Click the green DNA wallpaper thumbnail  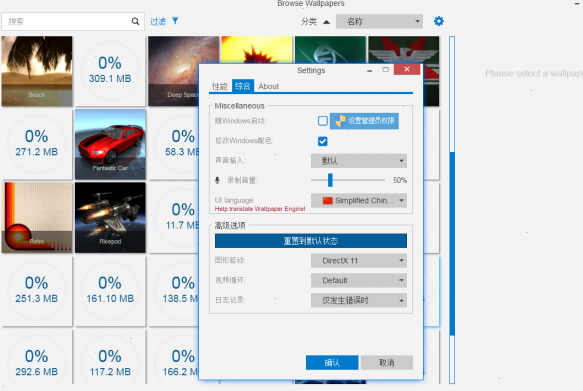tap(330, 50)
